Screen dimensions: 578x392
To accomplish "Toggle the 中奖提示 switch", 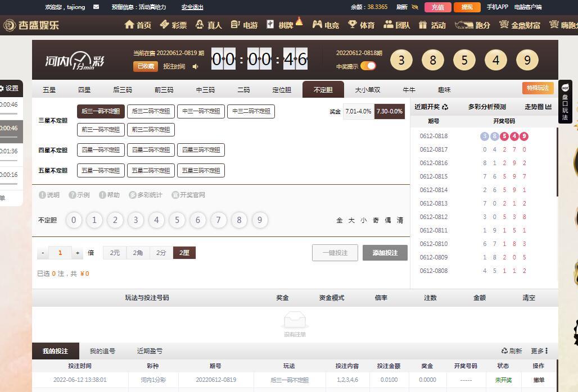I will tap(368, 66).
